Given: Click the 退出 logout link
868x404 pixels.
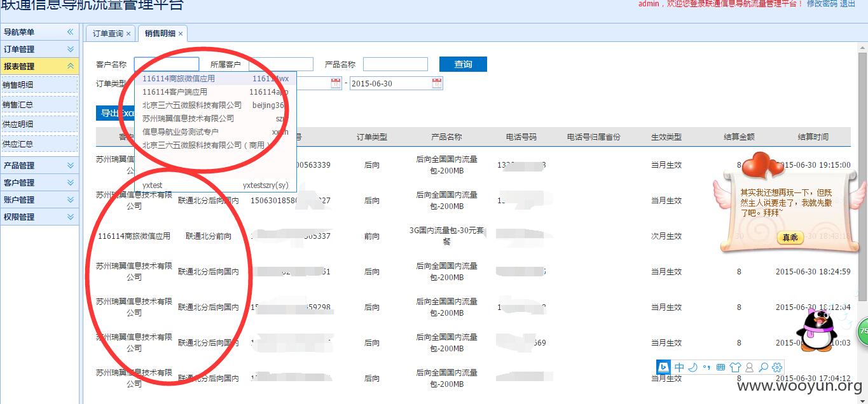Looking at the screenshot, I should pos(848,4).
